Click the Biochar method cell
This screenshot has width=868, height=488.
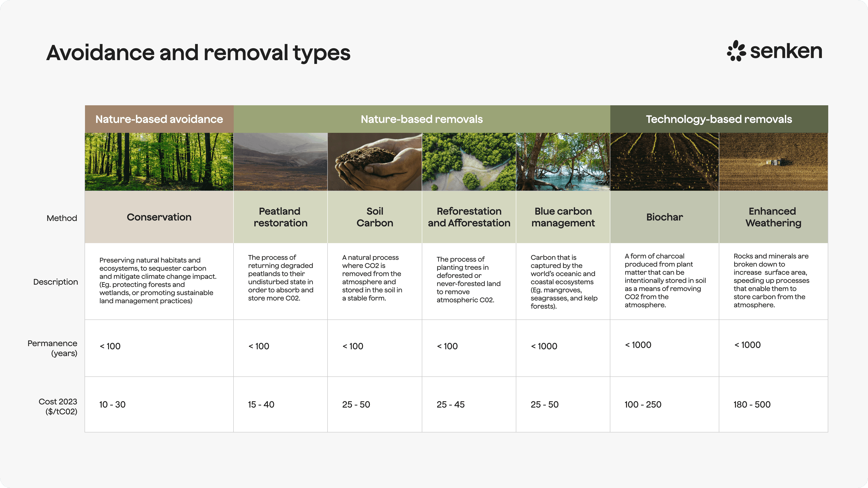pos(665,217)
